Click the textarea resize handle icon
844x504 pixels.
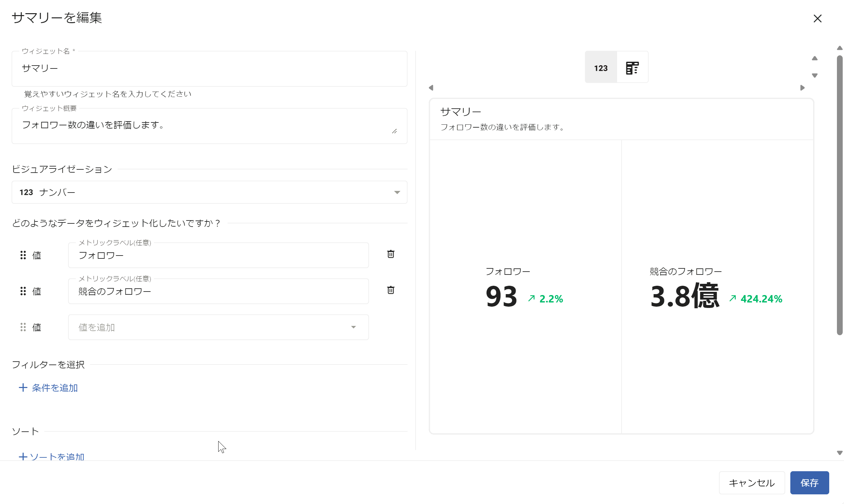click(x=394, y=131)
